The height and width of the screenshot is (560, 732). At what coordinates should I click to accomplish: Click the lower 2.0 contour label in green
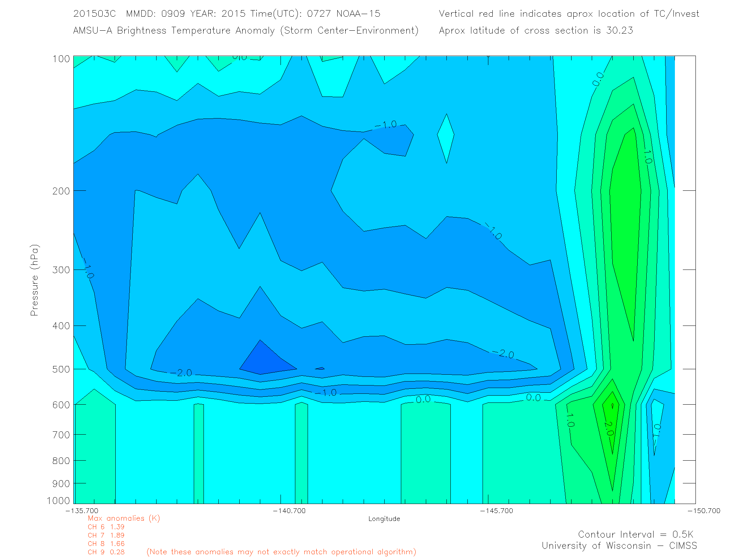[609, 428]
